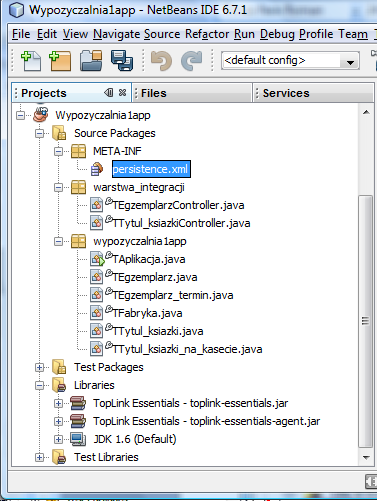Click the Undo toolbar icon
Image resolution: width=377 pixels, height=501 pixels.
pyautogui.click(x=161, y=60)
